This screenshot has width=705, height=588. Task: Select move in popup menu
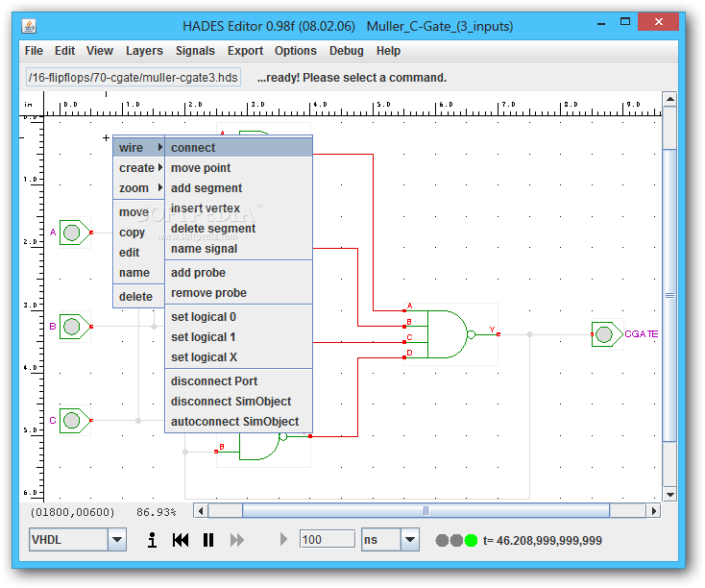pos(139,212)
